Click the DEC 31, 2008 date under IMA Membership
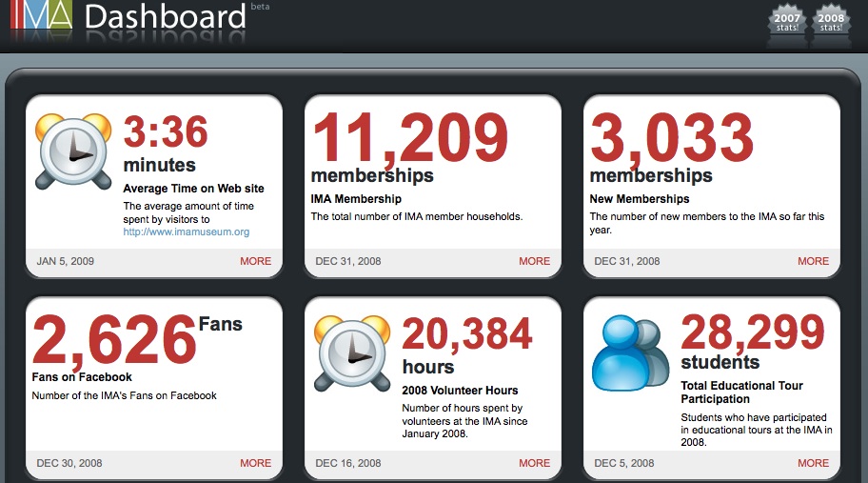This screenshot has height=483, width=868. click(x=348, y=261)
